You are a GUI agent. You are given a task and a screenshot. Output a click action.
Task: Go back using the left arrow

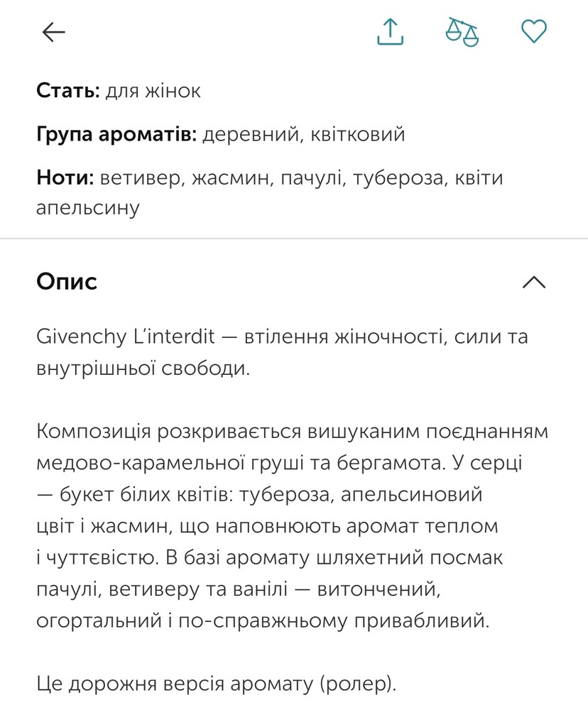54,32
